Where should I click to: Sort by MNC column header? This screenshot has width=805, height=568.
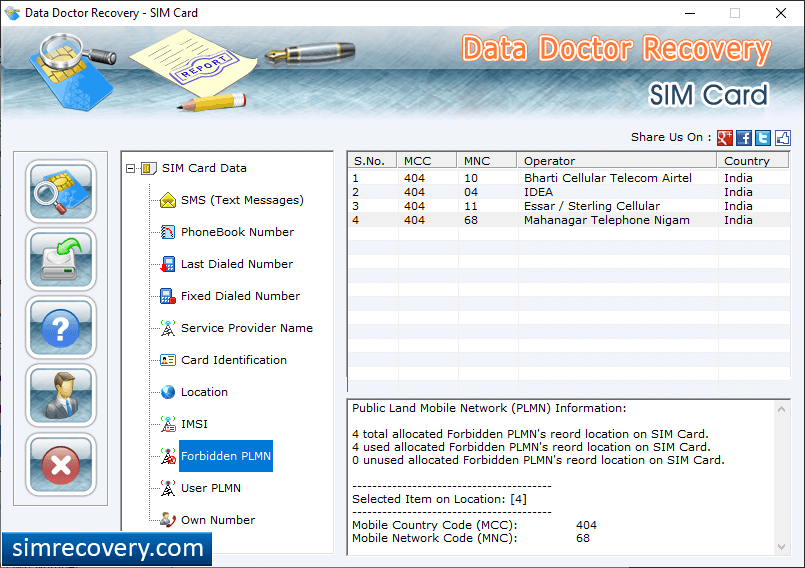point(487,161)
